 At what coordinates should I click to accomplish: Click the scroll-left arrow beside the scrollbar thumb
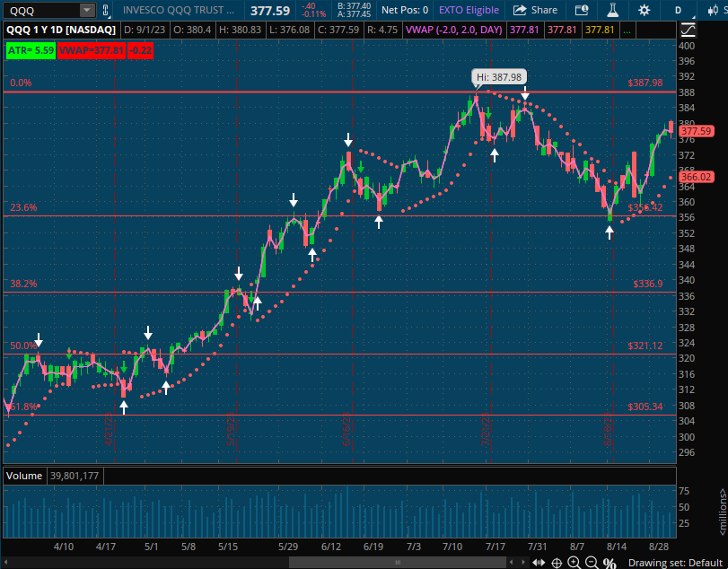(x=511, y=563)
